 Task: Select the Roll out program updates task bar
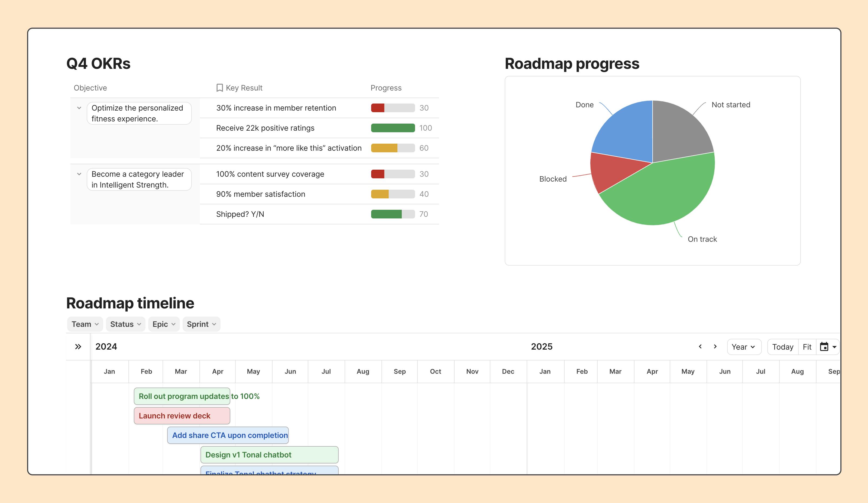pyautogui.click(x=182, y=396)
